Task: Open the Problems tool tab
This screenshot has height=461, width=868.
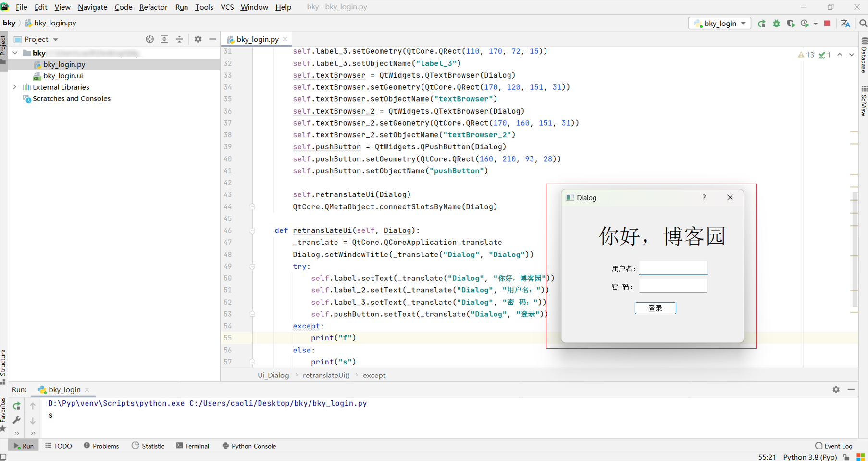Action: (x=101, y=446)
